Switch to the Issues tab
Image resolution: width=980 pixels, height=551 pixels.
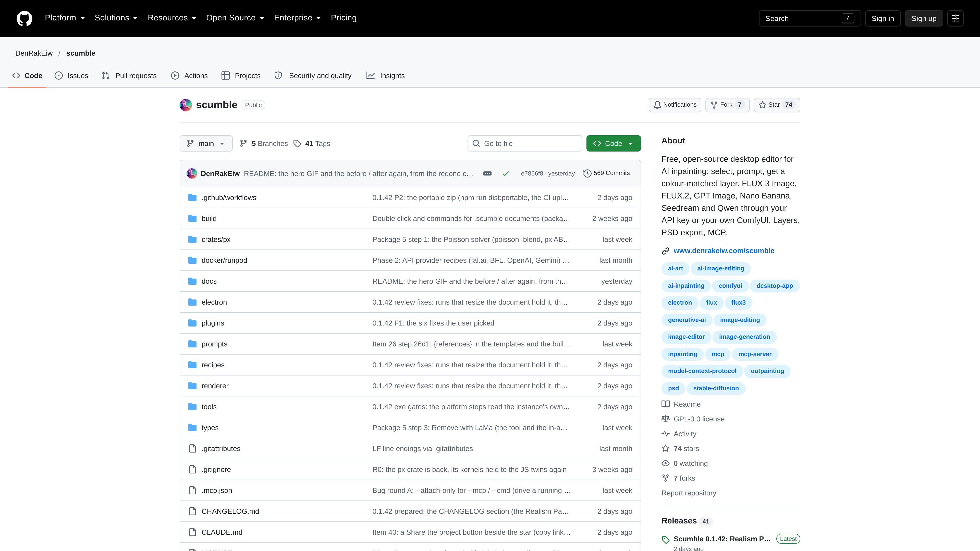click(x=71, y=76)
